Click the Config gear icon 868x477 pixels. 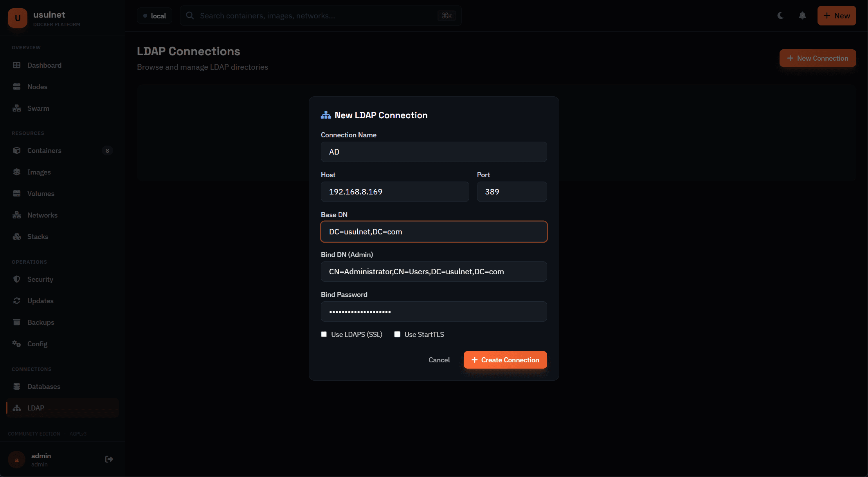coord(17,344)
